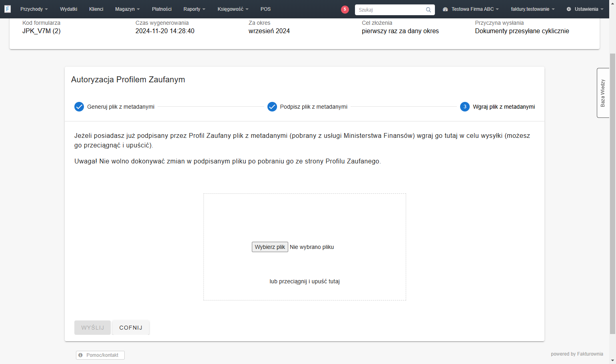
Task: Go to the Wydatki menu item
Action: tap(68, 9)
